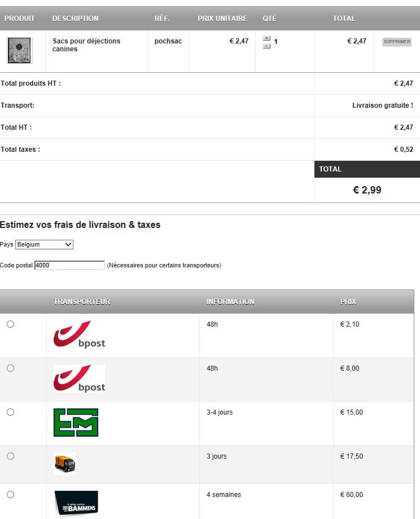Select the bpost €8,00 shipping radio button
420x519 pixels.
[10, 368]
